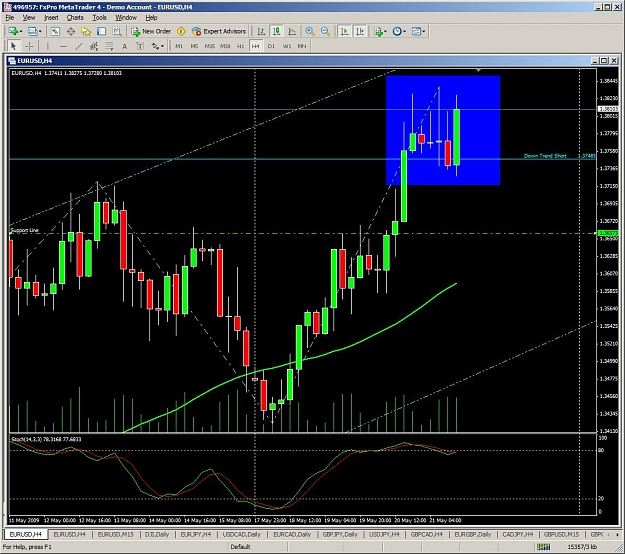Click the Default profile in status bar
Screen dimensions: 625x554
[240, 547]
